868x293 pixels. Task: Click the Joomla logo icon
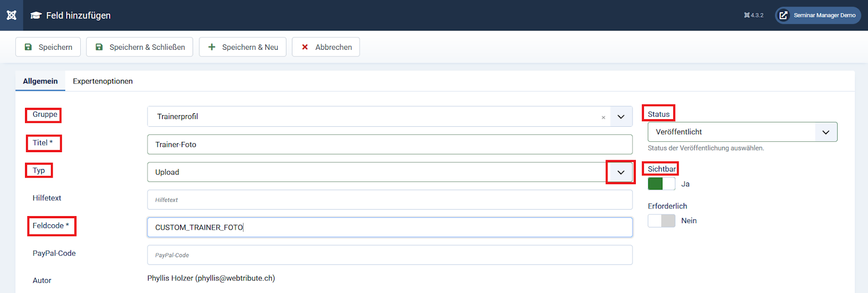11,15
